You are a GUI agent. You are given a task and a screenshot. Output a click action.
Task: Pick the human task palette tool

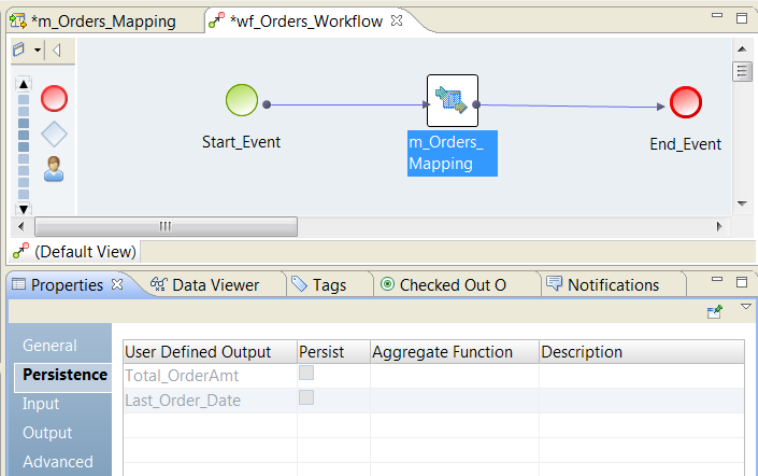coord(54,170)
